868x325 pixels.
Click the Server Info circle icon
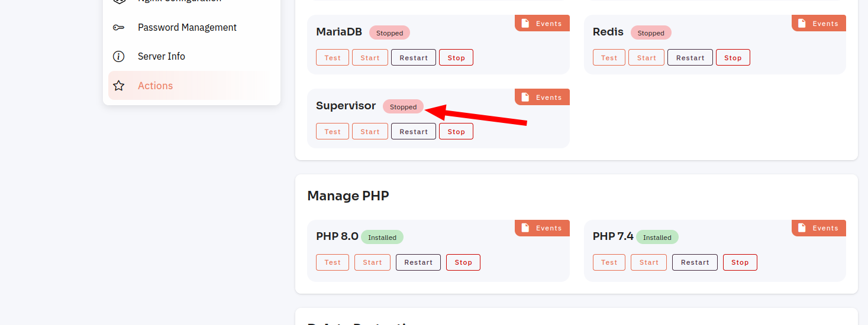[118, 57]
